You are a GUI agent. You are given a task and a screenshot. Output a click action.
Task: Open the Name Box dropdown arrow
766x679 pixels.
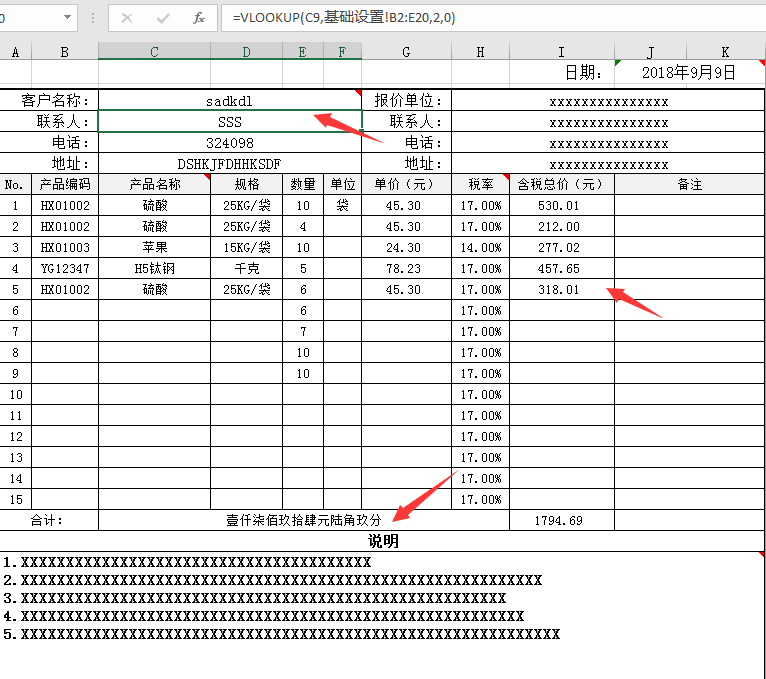(x=67, y=18)
